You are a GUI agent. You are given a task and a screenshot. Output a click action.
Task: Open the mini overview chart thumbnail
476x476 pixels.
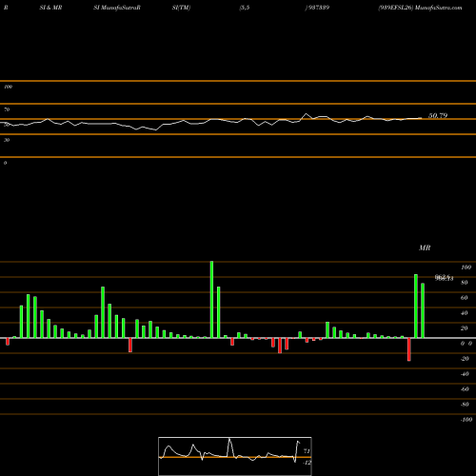click(x=235, y=456)
